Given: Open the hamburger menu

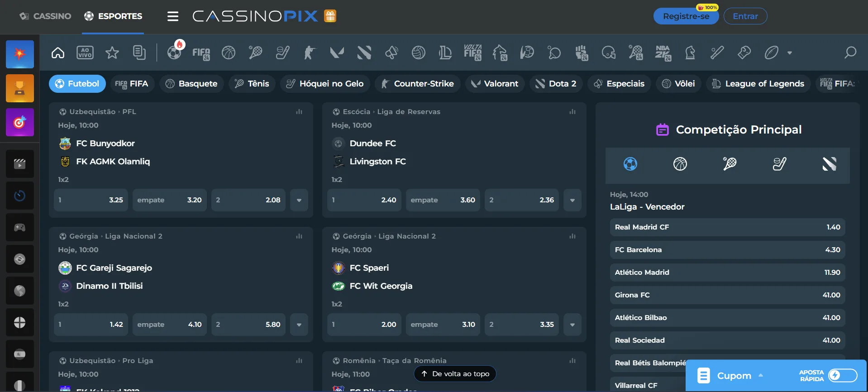Looking at the screenshot, I should [173, 16].
